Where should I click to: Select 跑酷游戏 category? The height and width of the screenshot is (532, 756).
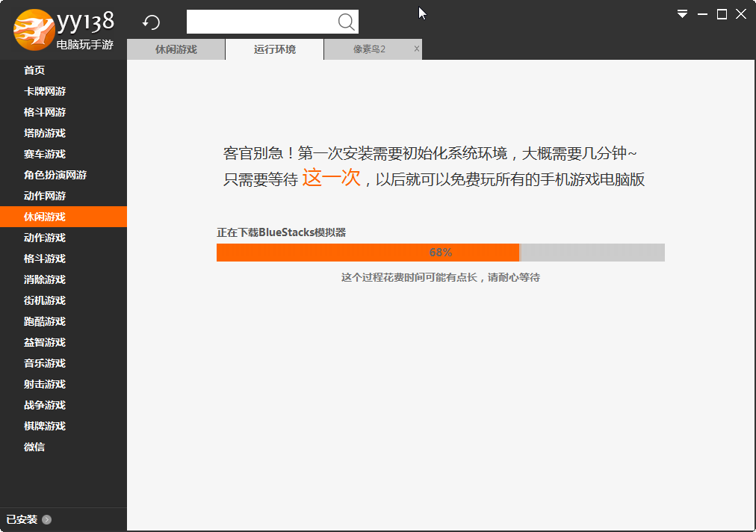[x=63, y=322]
